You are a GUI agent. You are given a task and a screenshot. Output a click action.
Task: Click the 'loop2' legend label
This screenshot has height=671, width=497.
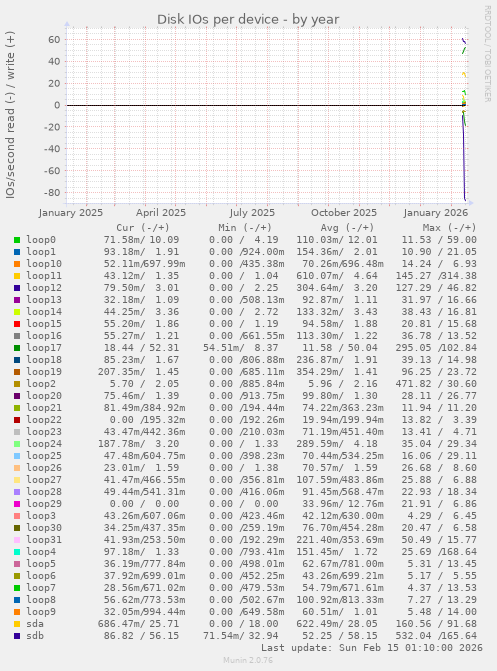click(41, 383)
